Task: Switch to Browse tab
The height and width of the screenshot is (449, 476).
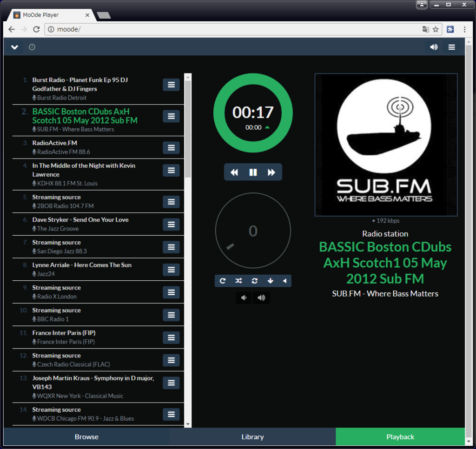Action: click(86, 437)
